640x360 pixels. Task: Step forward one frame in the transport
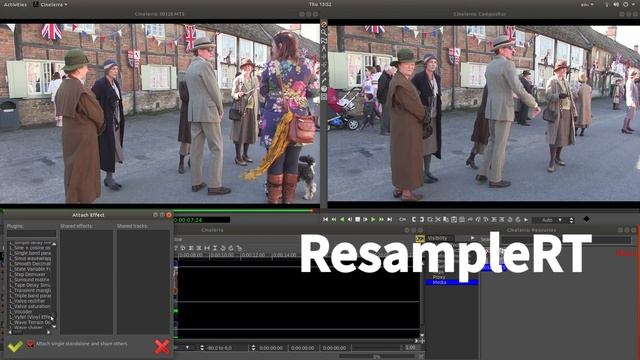[365, 220]
